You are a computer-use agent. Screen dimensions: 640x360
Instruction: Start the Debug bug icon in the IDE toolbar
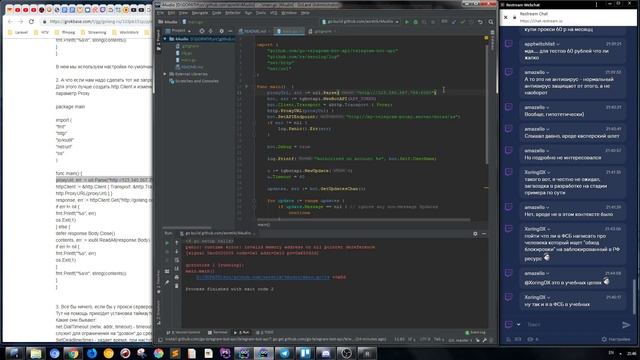pyautogui.click(x=416, y=22)
